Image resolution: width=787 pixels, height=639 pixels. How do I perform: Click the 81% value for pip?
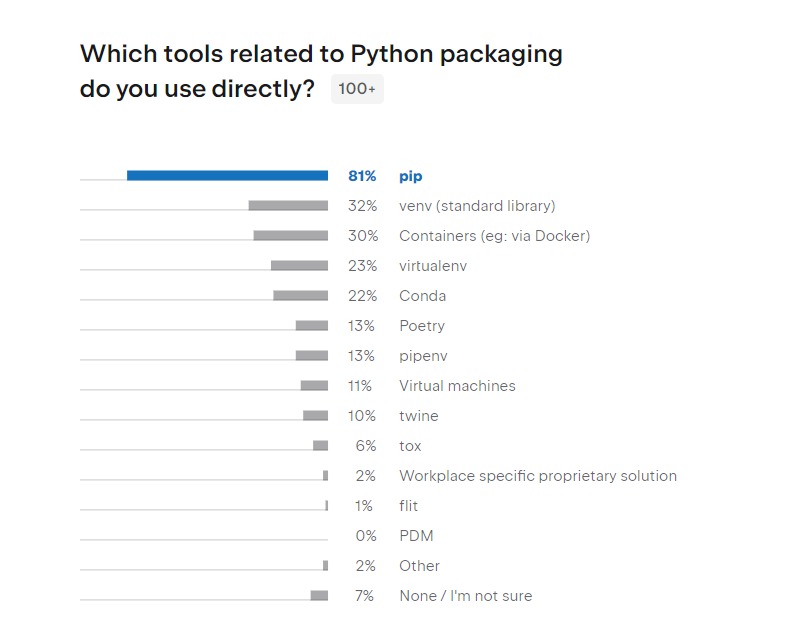pos(362,176)
